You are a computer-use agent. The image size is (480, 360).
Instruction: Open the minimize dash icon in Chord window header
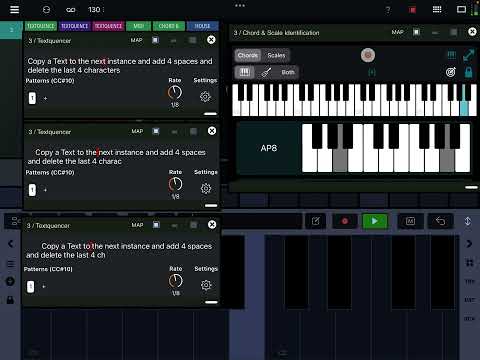pos(435,32)
